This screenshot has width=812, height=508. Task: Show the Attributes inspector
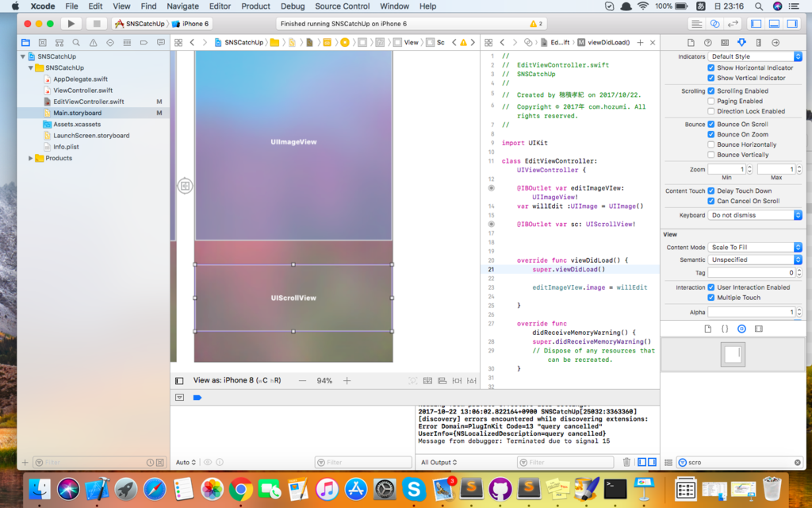click(741, 43)
